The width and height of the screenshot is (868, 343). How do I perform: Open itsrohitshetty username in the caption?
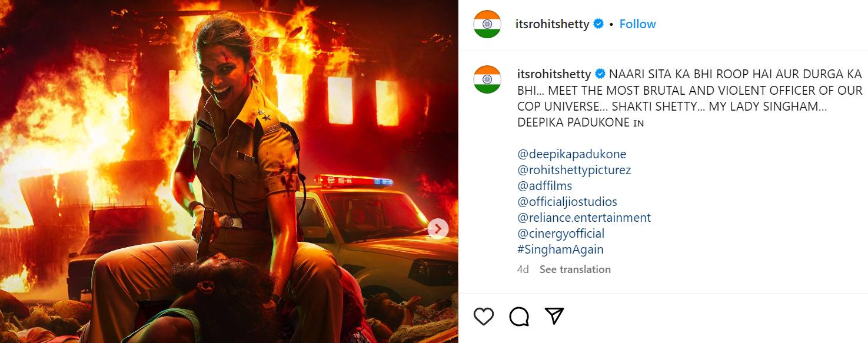[554, 74]
